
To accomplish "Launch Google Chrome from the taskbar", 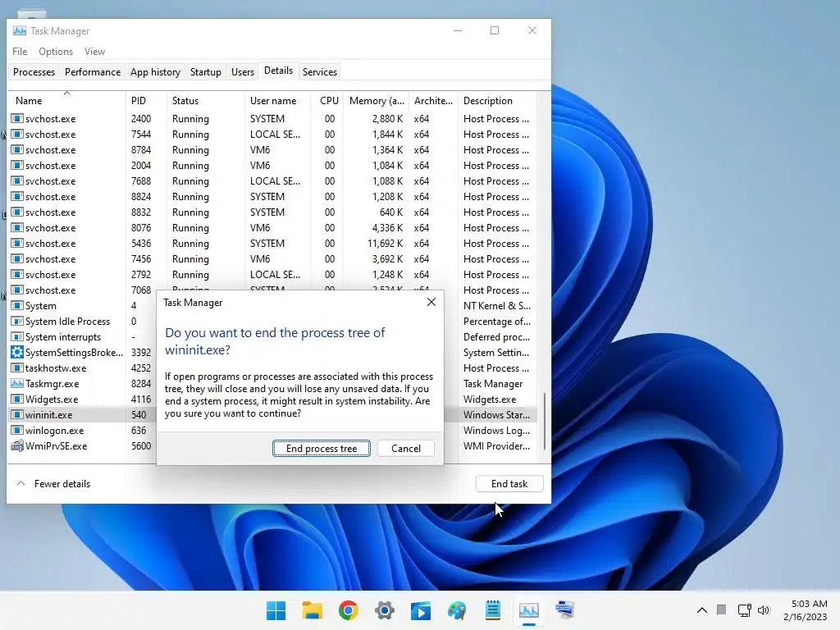I will point(348,610).
